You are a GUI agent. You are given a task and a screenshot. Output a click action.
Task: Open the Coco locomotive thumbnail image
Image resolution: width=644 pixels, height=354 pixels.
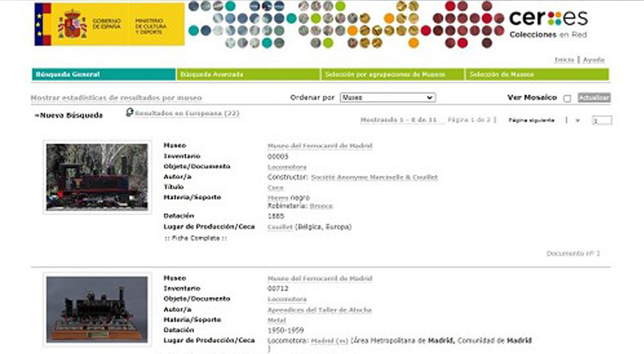(97, 176)
